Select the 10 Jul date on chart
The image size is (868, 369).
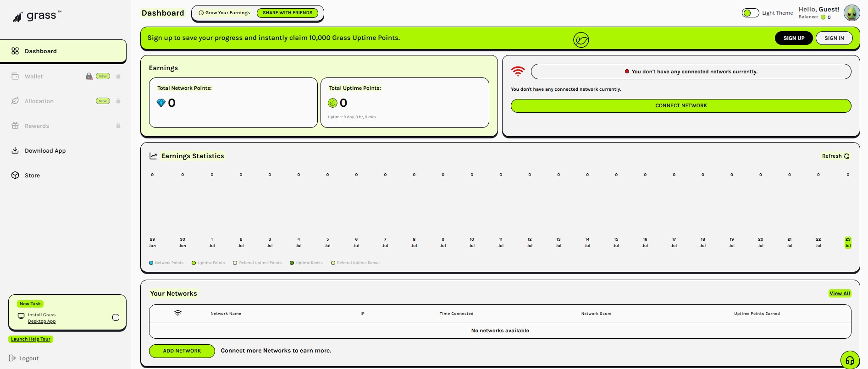click(x=472, y=242)
